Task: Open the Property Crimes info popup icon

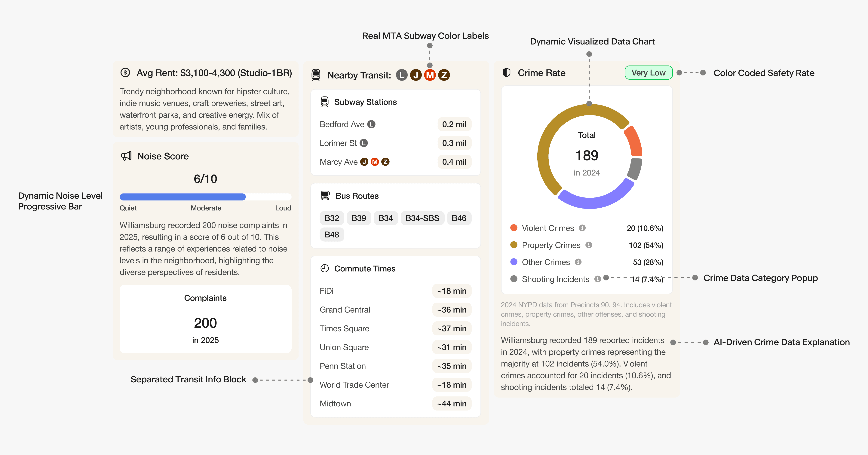Action: coord(589,245)
